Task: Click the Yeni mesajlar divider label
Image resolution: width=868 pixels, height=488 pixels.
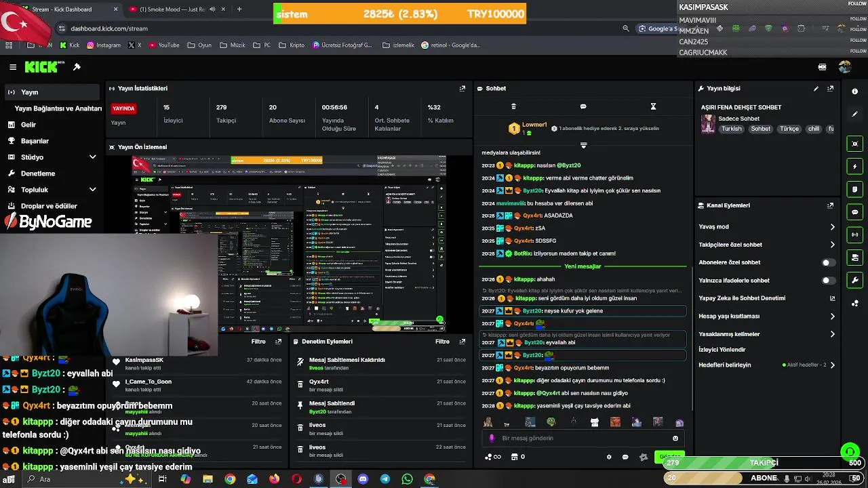Action: 583,266
